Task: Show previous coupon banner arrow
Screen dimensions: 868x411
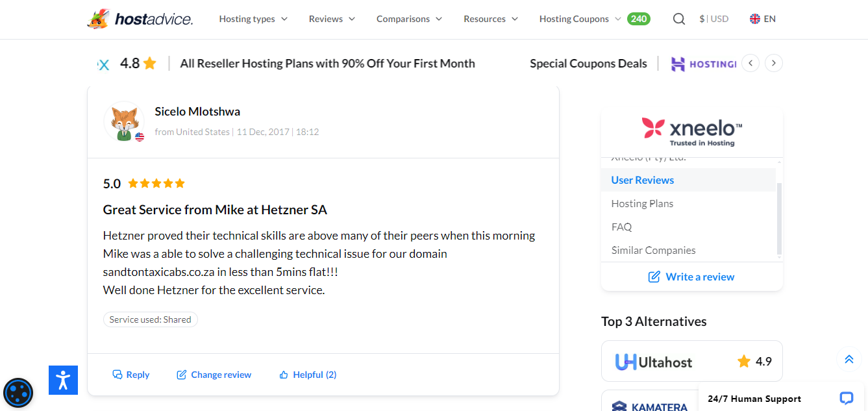Action: [x=750, y=63]
